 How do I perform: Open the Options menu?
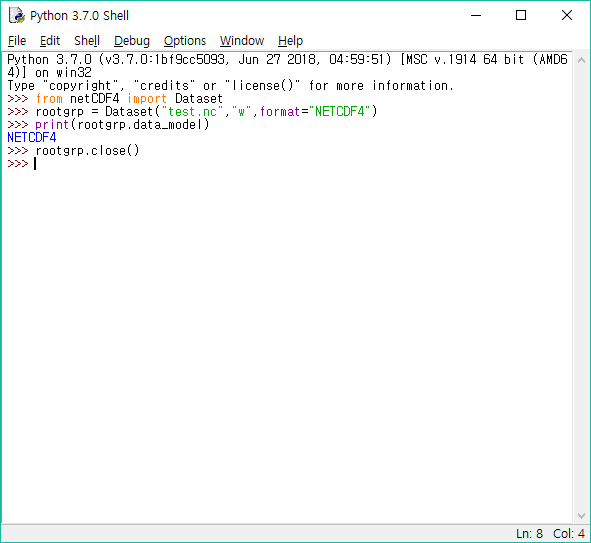(x=185, y=41)
